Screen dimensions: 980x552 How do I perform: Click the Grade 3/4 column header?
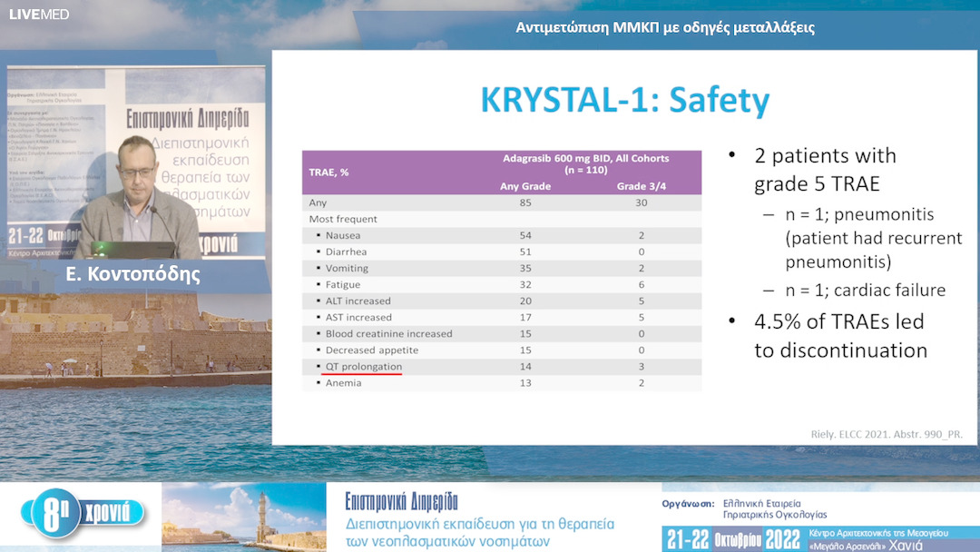tap(641, 186)
